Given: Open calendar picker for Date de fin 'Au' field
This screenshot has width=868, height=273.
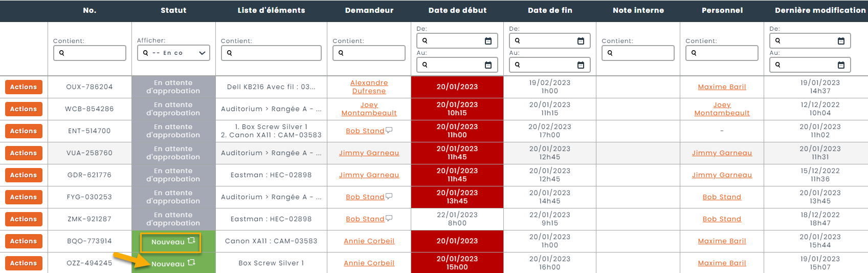Looking at the screenshot, I should coord(581,65).
